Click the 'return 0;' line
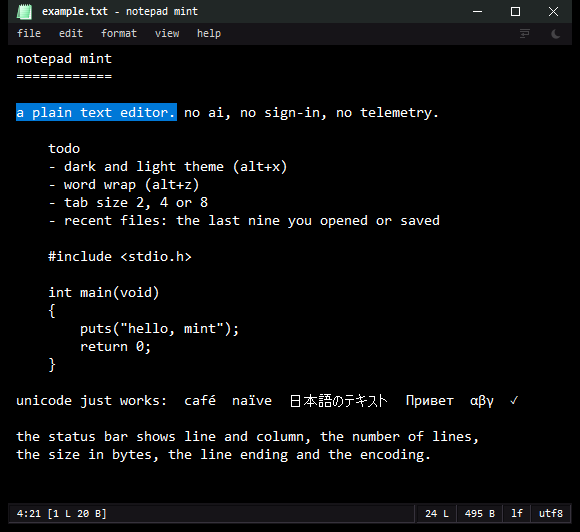 point(115,347)
